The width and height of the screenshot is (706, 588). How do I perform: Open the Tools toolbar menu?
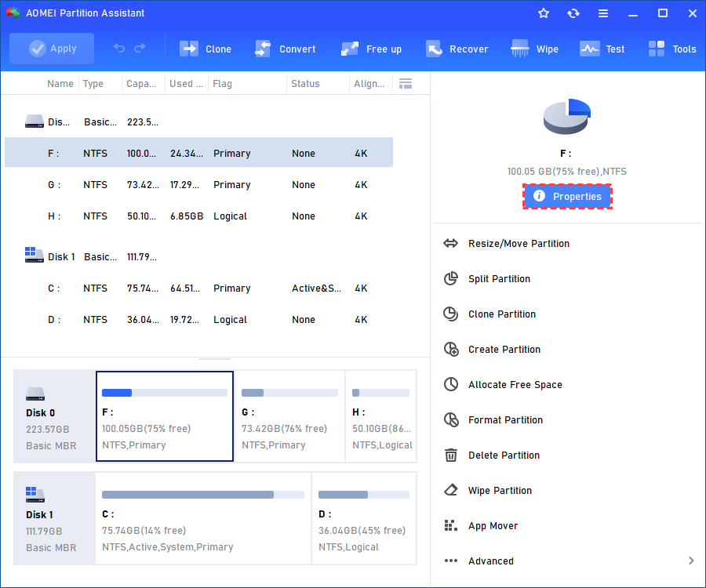[x=672, y=49]
